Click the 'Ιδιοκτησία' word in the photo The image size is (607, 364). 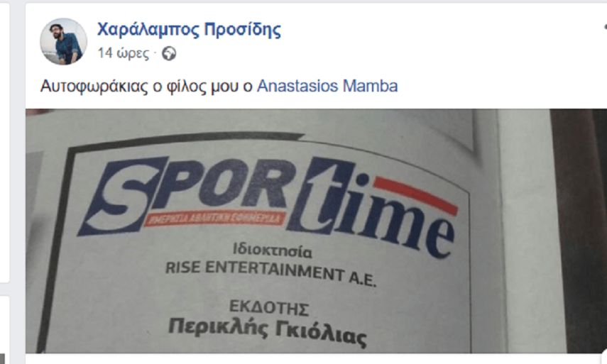coord(272,250)
